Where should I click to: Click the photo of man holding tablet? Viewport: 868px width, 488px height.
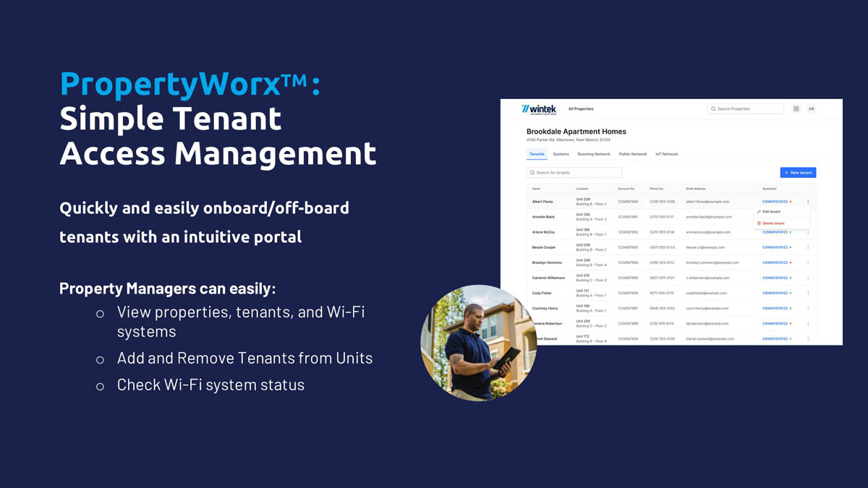[479, 343]
